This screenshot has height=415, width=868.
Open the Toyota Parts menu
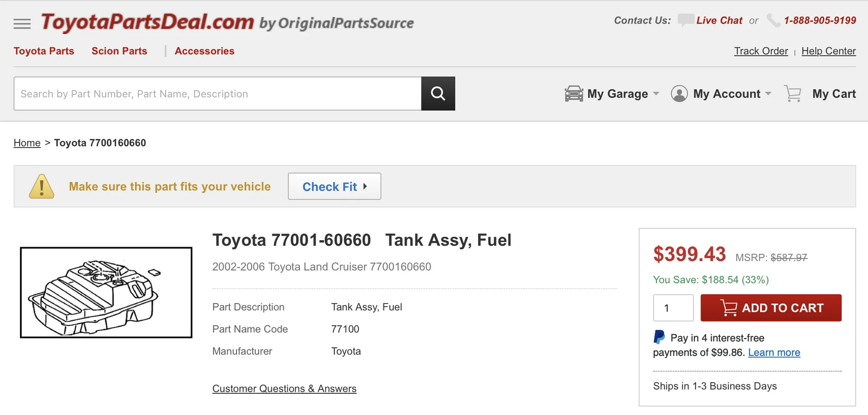pos(44,51)
